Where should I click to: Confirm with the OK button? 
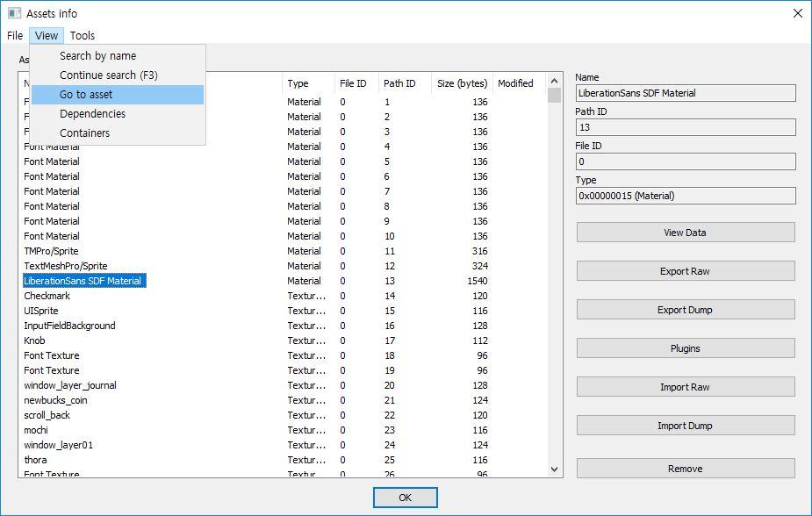[405, 497]
